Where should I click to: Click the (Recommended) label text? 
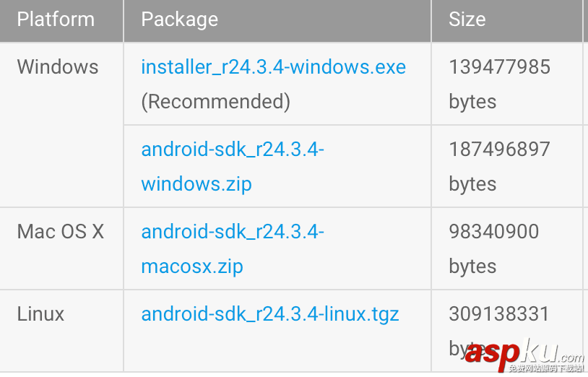[x=215, y=102]
